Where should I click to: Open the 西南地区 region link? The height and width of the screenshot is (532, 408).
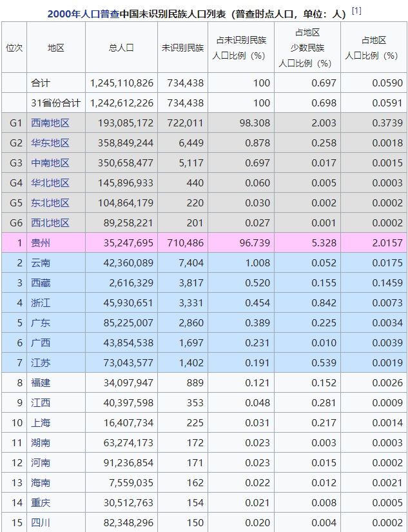pyautogui.click(x=50, y=123)
